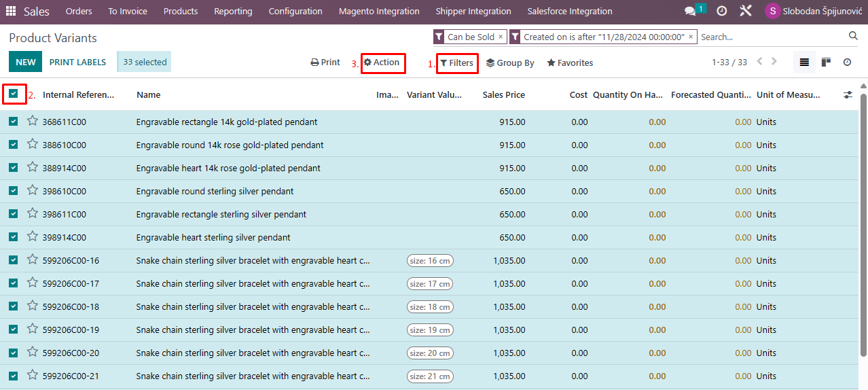
Task: Open the Shipper Integration menu
Action: 473,12
